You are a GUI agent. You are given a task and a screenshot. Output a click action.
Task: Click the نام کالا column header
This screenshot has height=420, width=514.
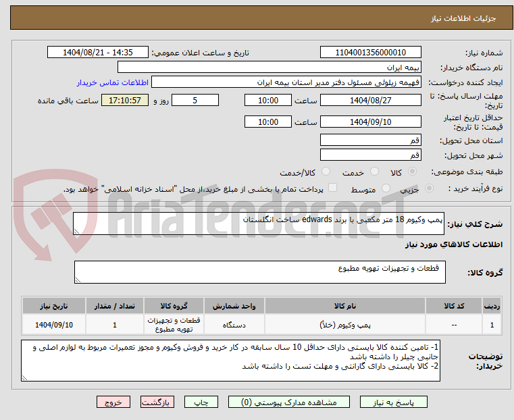click(345, 306)
